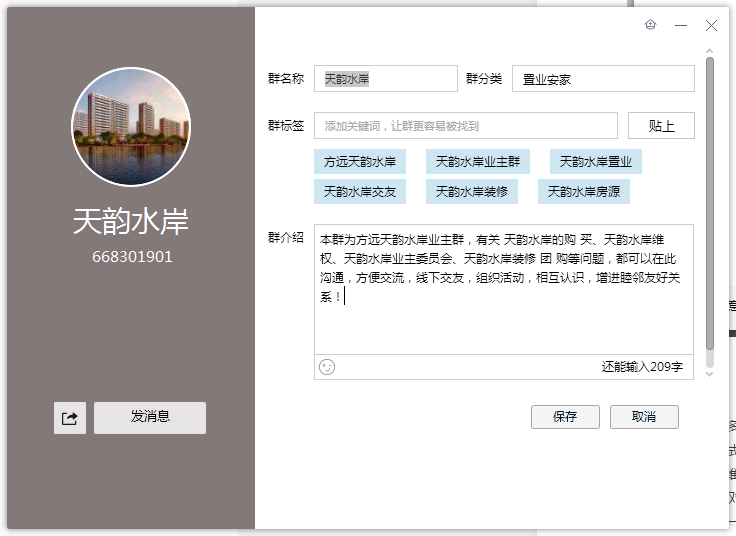The width and height of the screenshot is (736, 536).
Task: Click the group avatar building photo
Action: (x=131, y=127)
